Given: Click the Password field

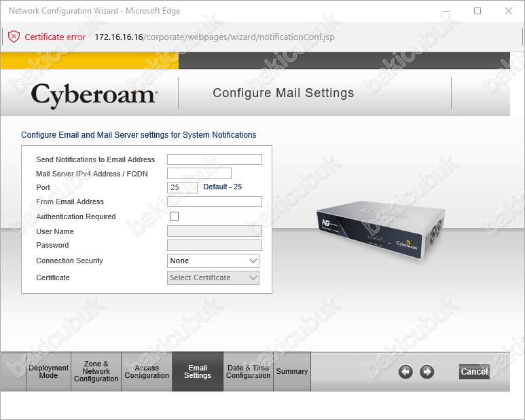Looking at the screenshot, I should (x=215, y=245).
